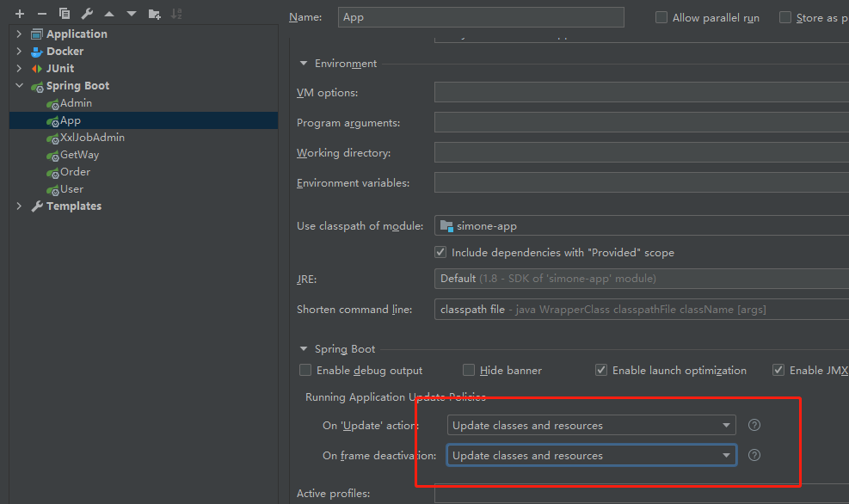Viewport: 849px width, 504px height.
Task: Move configuration up with the up arrow
Action: (109, 14)
